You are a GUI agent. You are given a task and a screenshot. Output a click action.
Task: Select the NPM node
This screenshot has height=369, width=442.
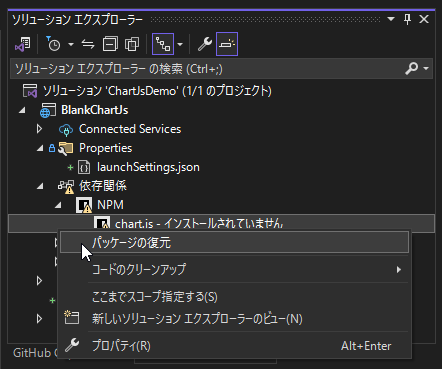110,205
